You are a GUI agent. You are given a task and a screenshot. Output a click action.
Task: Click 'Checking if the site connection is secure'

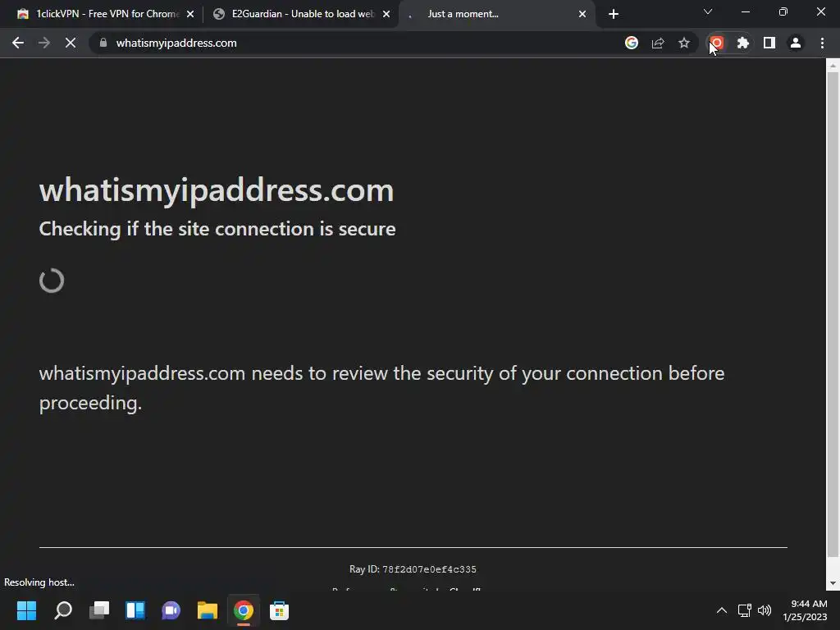tap(217, 229)
